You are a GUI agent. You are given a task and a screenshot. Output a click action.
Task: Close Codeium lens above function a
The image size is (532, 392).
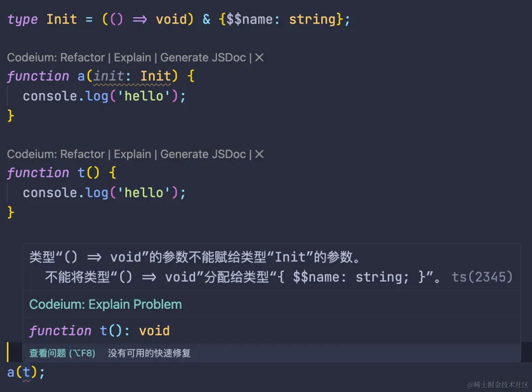(x=260, y=58)
